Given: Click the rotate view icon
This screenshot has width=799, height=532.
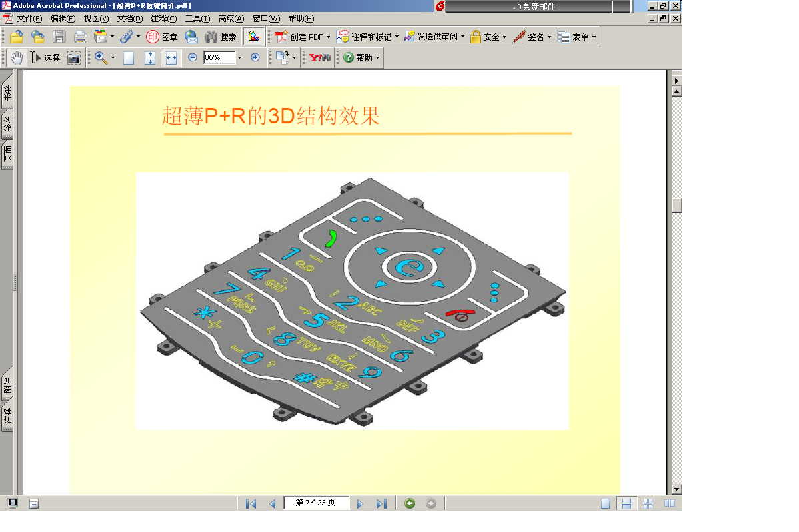Looking at the screenshot, I should point(282,57).
